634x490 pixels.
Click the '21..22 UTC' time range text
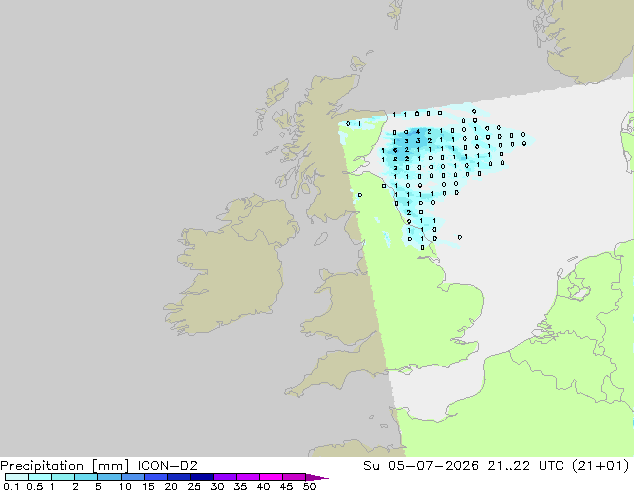click(x=525, y=466)
